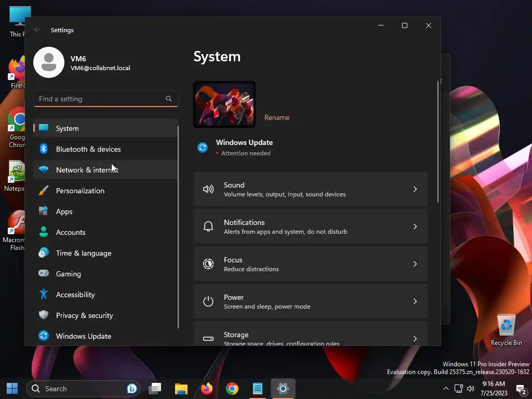Click the Windows Update sidebar icon
532x399 pixels.
[44, 336]
